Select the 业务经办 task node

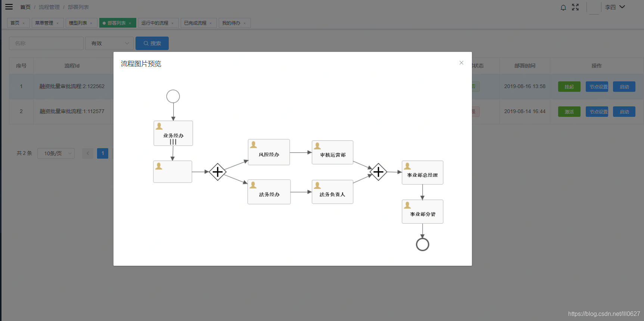point(173,133)
